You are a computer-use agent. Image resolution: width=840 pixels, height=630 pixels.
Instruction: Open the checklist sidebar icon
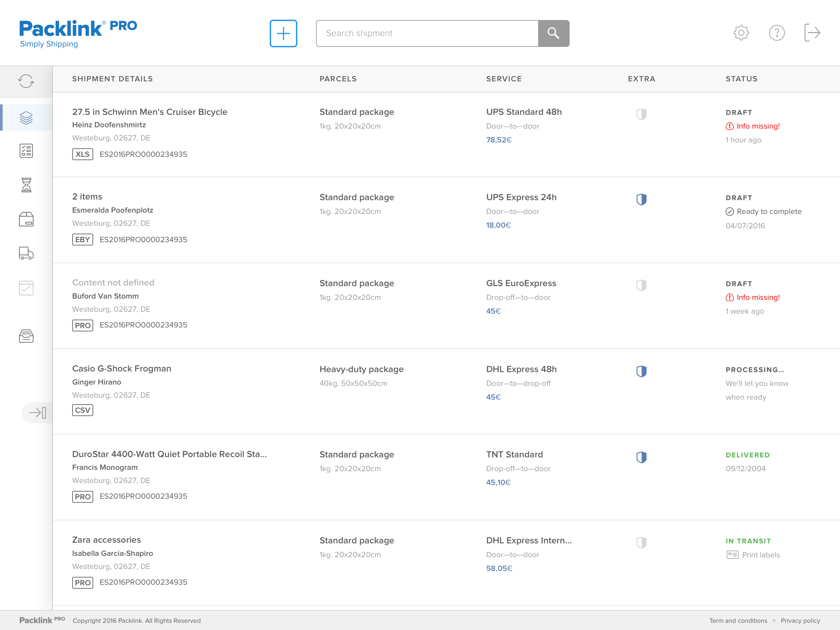(26, 151)
